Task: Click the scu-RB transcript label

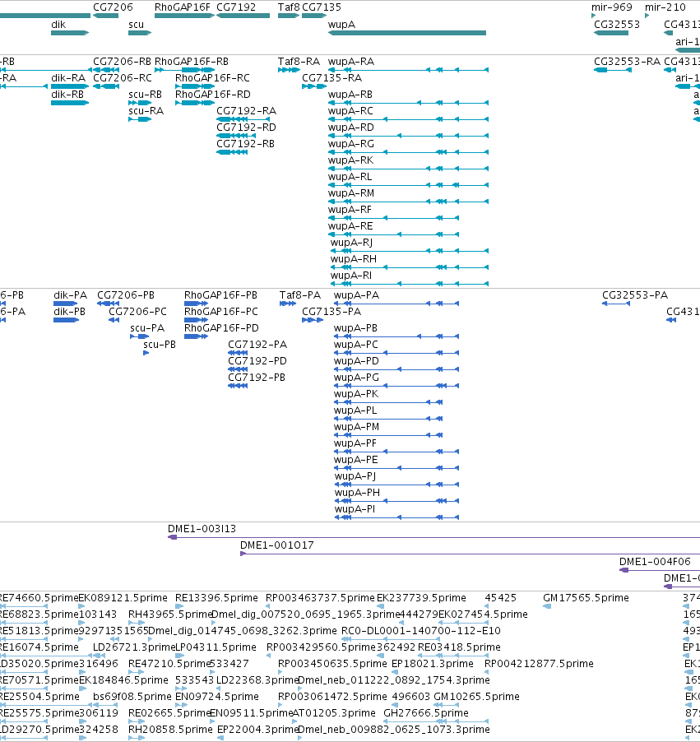Action: pos(145,95)
